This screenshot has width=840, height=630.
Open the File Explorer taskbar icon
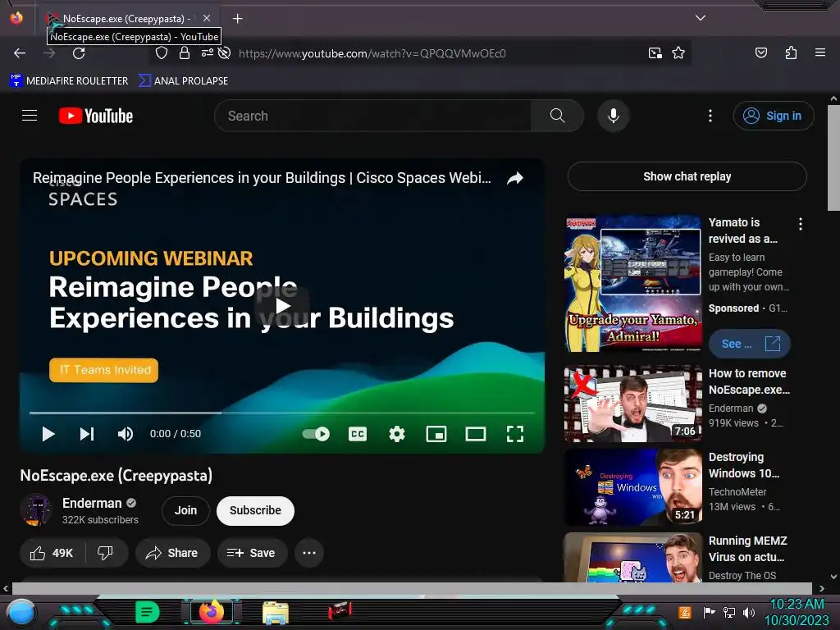pos(276,612)
